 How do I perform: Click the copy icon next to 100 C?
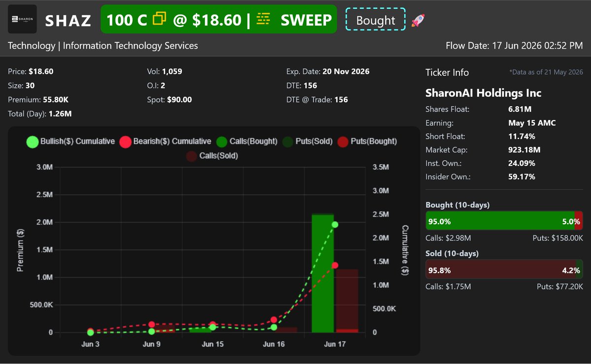tap(159, 19)
